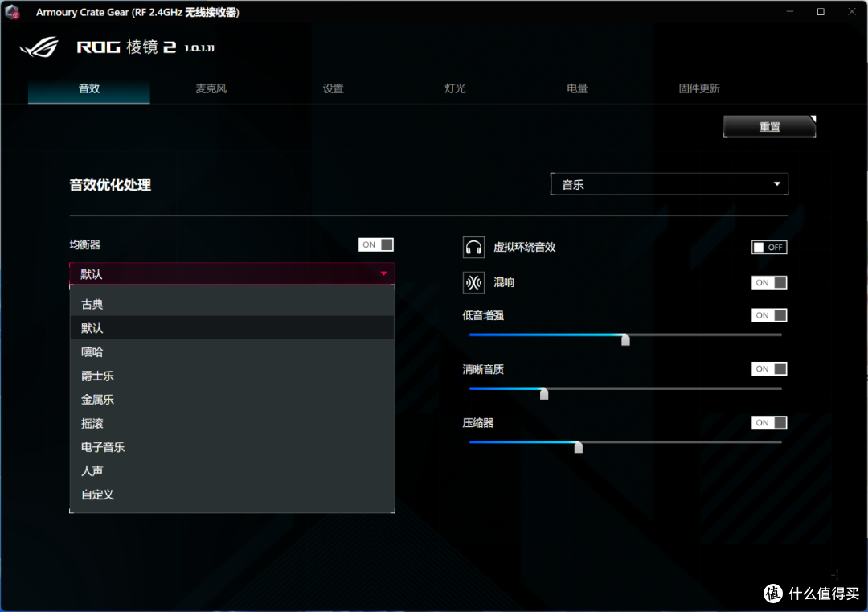Click the Armoury Crate title bar app icon
This screenshot has width=868, height=612.
pyautogui.click(x=12, y=11)
